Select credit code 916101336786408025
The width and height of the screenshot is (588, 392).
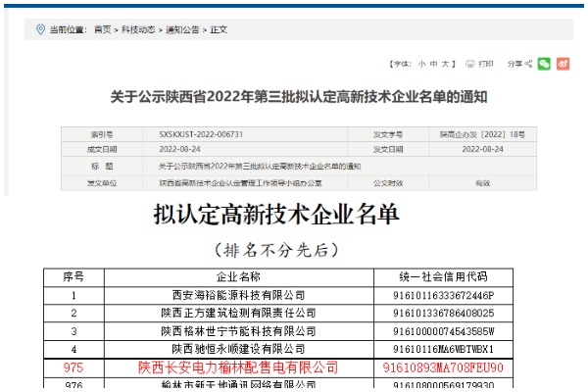443,314
